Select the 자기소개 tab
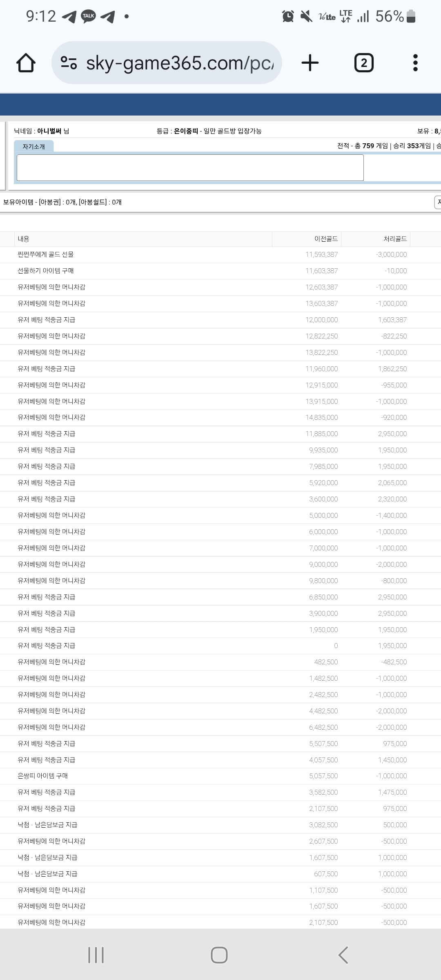 click(34, 147)
